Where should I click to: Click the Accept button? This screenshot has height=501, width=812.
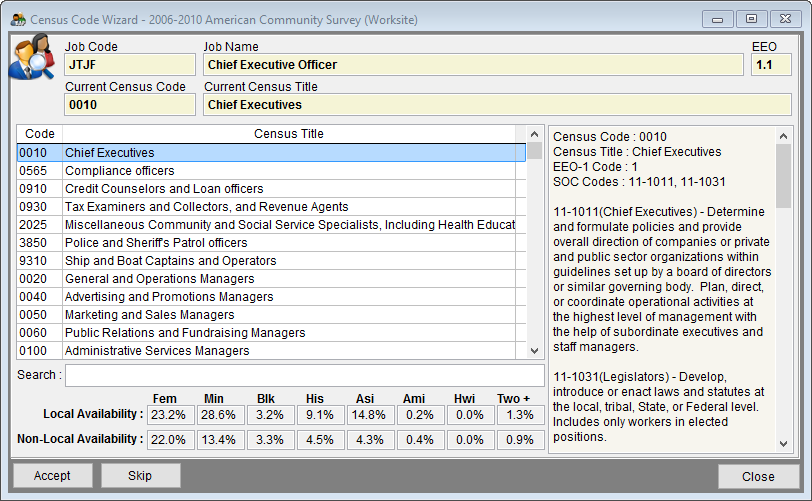(x=52, y=476)
